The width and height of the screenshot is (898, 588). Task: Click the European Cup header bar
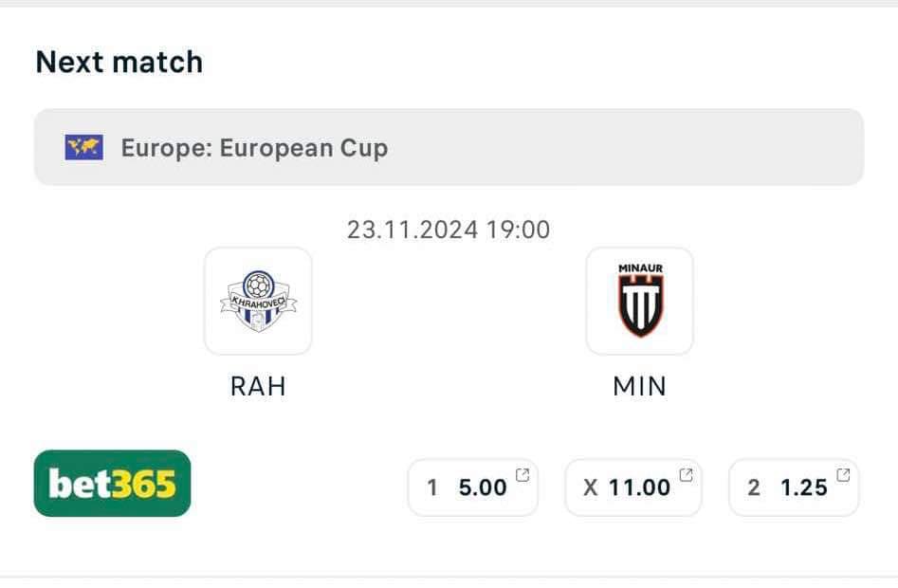[x=449, y=147]
